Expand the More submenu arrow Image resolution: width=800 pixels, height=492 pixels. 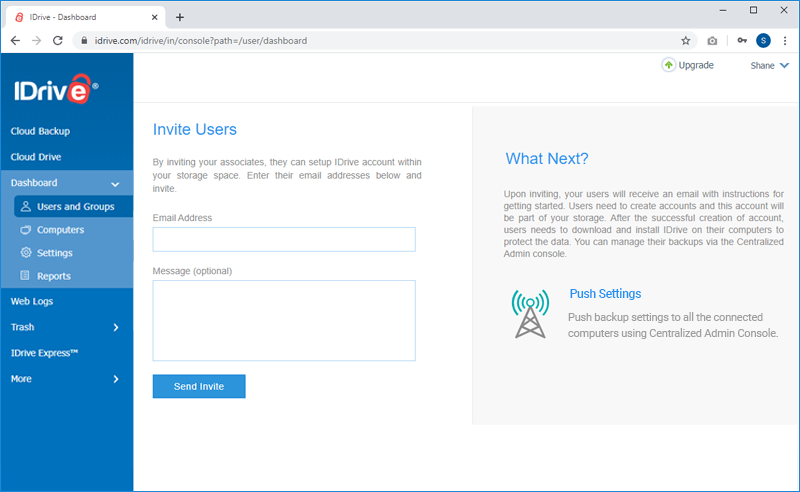[116, 379]
